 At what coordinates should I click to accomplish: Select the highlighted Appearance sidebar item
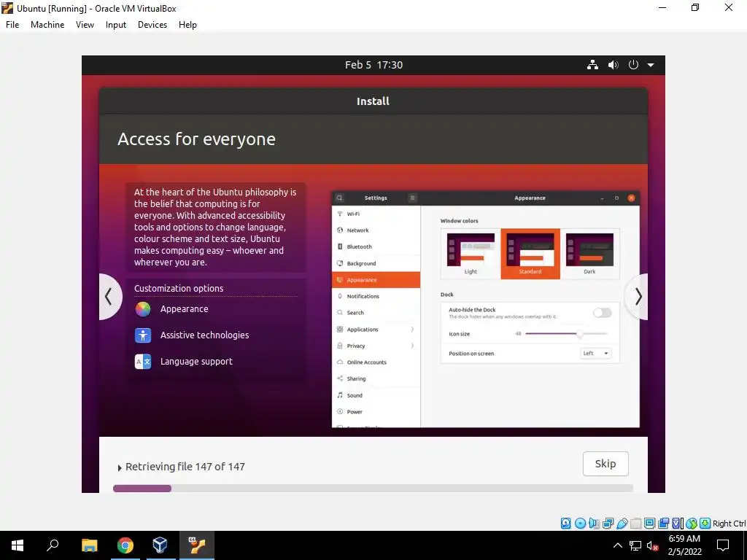coord(376,280)
